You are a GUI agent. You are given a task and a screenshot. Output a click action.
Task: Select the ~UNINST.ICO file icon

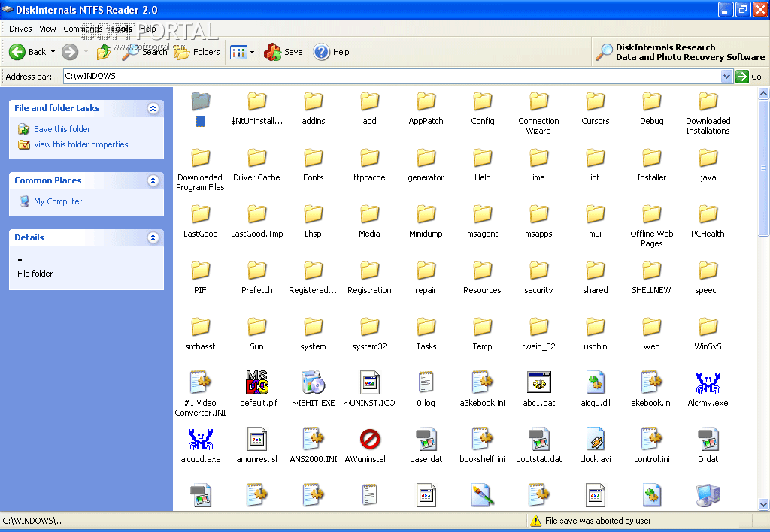point(369,382)
